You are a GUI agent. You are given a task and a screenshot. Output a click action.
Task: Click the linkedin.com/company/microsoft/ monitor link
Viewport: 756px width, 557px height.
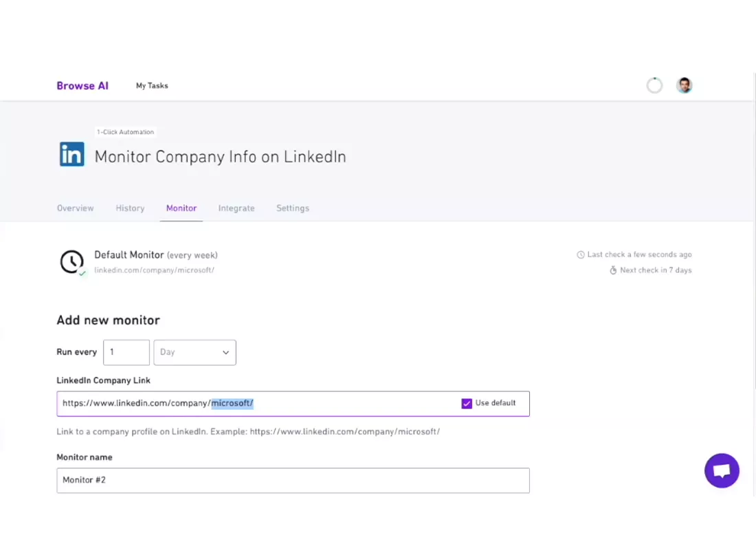point(154,270)
